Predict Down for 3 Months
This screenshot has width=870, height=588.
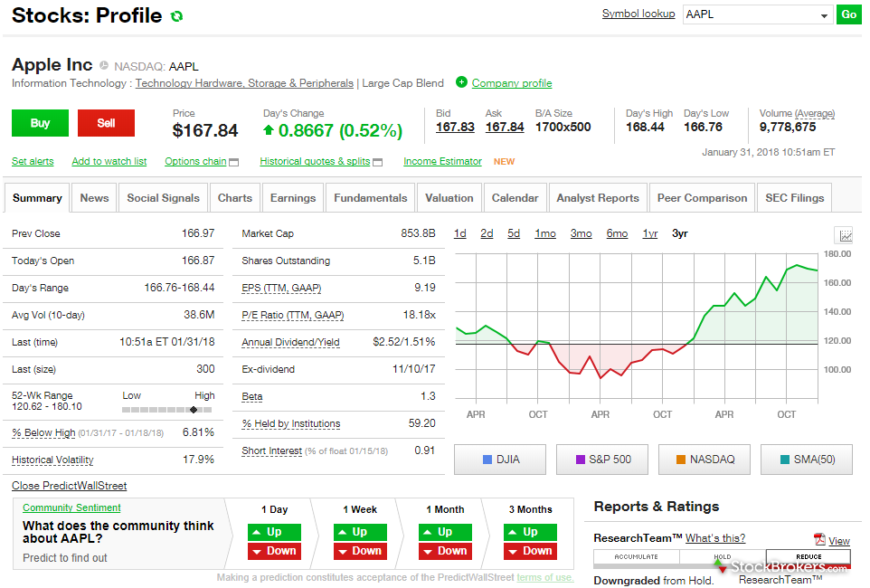coord(530,551)
